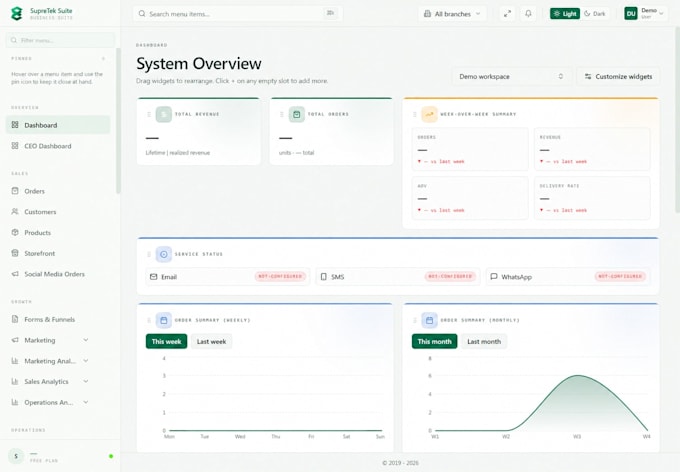680x472 pixels.
Task: Click the SupreTek Suite logo icon
Action: point(16,13)
